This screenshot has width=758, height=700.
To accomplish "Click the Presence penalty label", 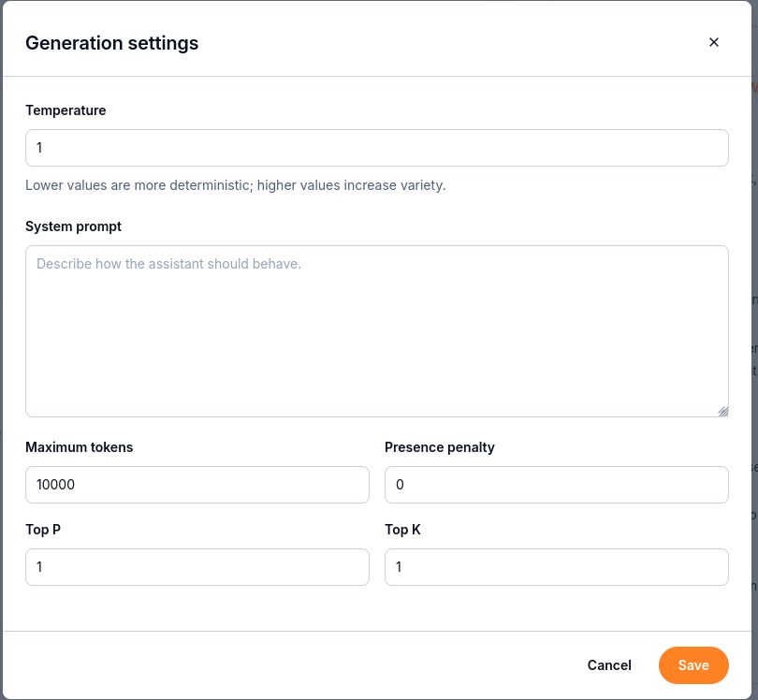I will click(x=440, y=447).
